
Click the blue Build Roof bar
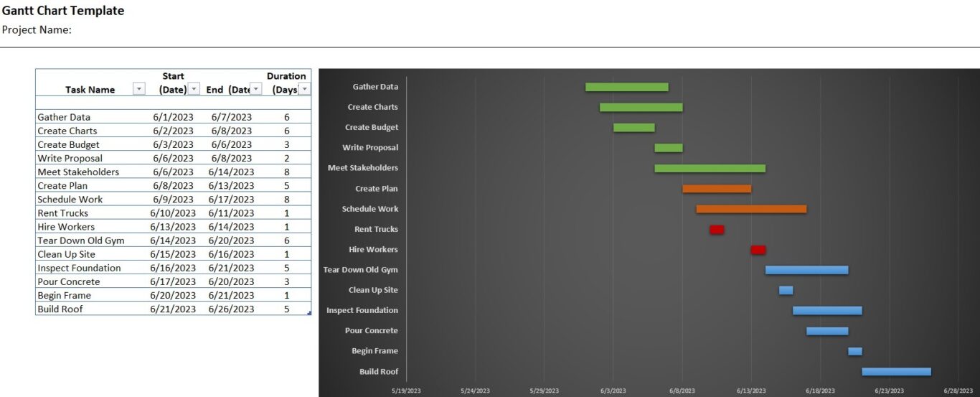point(896,372)
